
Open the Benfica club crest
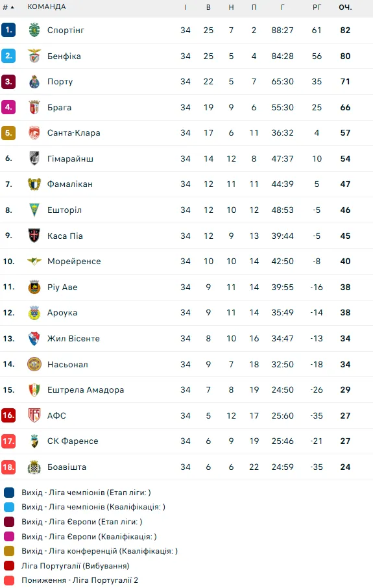coord(34,56)
